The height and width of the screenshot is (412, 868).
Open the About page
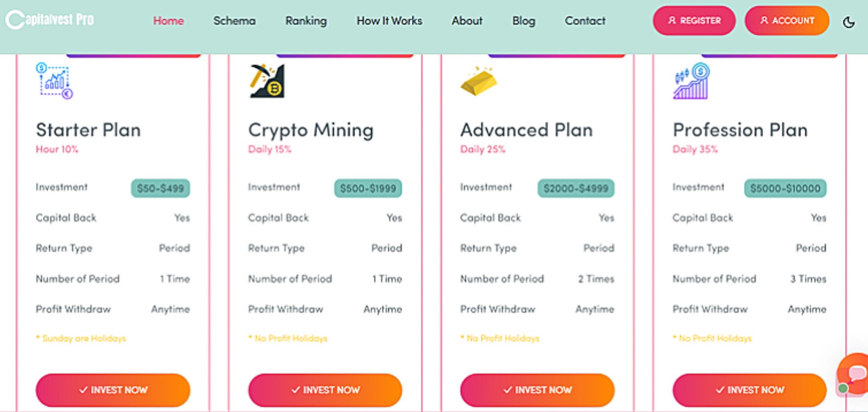(x=467, y=21)
